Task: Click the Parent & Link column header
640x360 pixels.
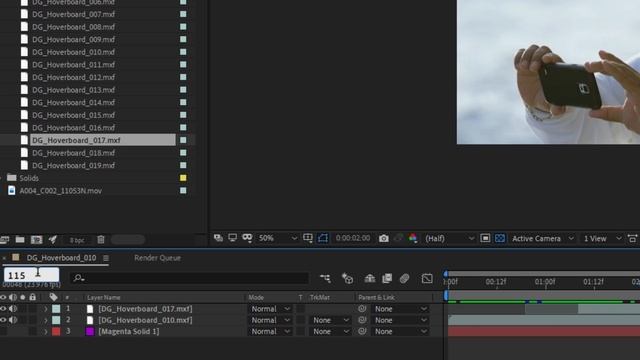Action: pyautogui.click(x=376, y=298)
